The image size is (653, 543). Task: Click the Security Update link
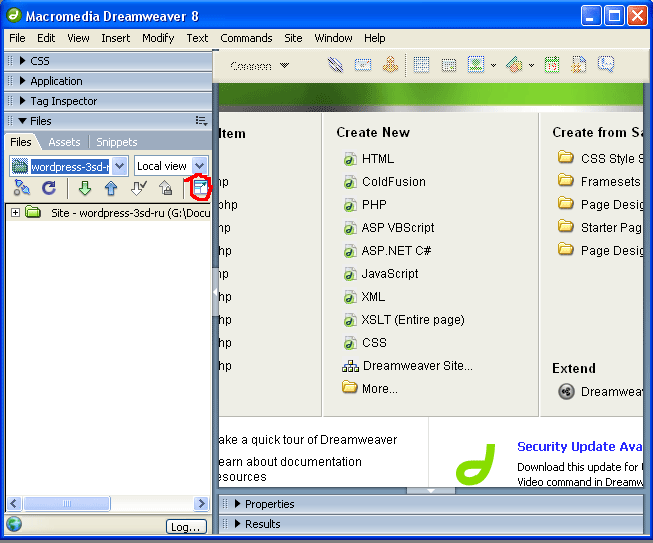point(580,447)
